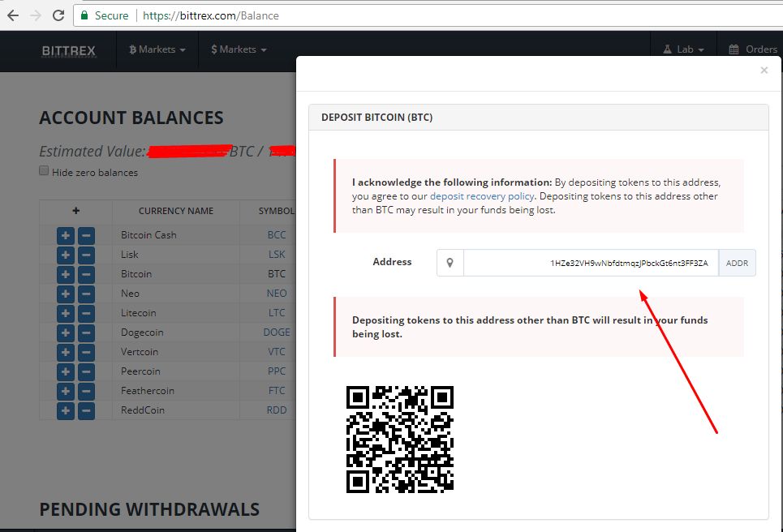The height and width of the screenshot is (532, 783).
Task: Open the Dollar Markets dropdown
Action: (239, 49)
